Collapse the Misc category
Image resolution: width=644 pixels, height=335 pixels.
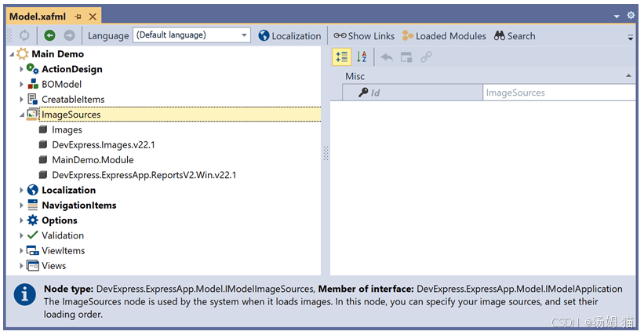tap(628, 76)
